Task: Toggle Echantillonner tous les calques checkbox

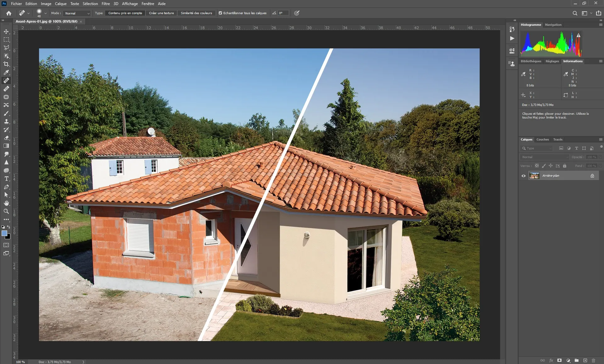Action: pyautogui.click(x=220, y=13)
